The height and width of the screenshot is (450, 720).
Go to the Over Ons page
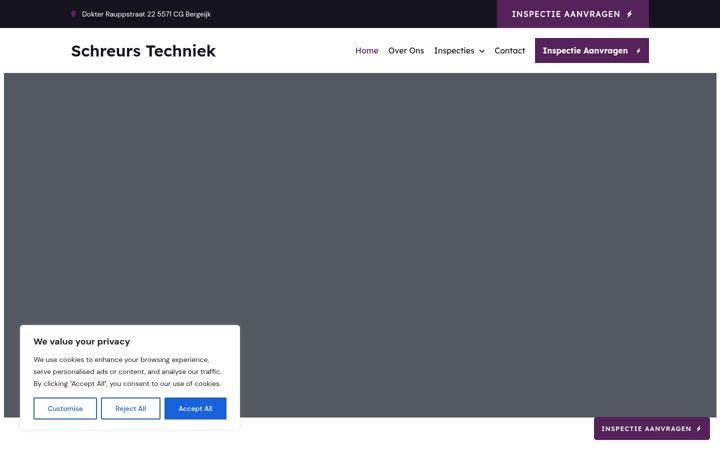(406, 51)
